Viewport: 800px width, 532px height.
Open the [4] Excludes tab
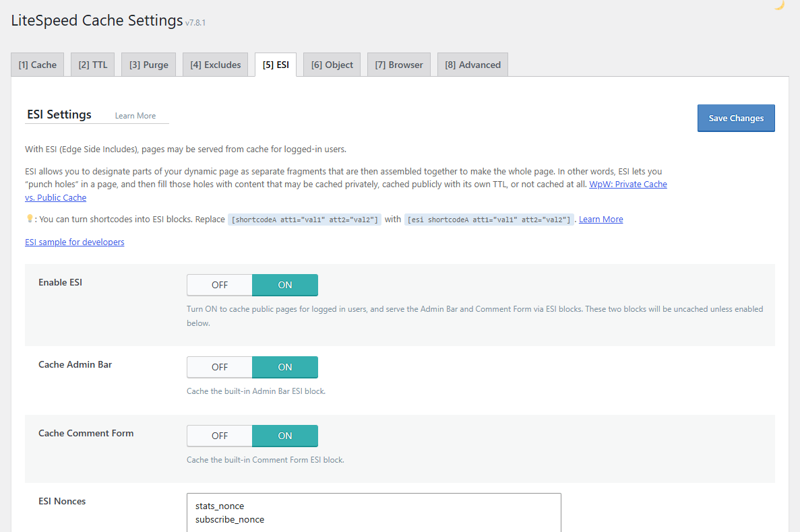point(215,65)
